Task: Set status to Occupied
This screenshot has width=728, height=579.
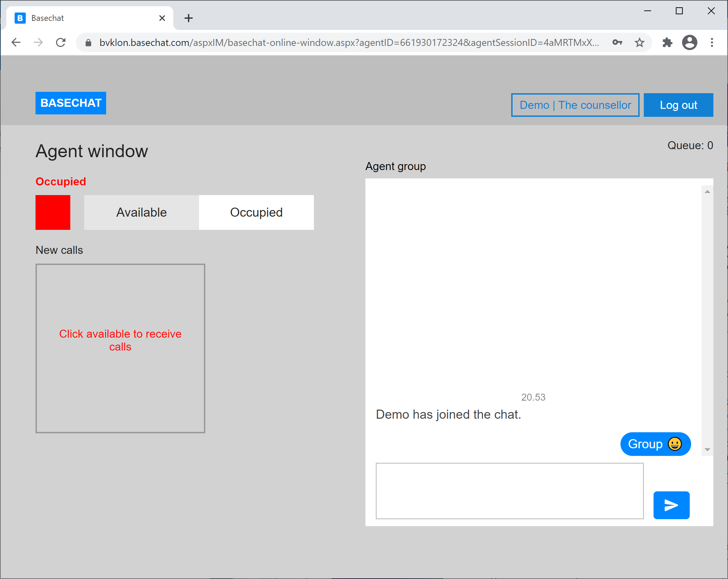Action: (x=256, y=212)
